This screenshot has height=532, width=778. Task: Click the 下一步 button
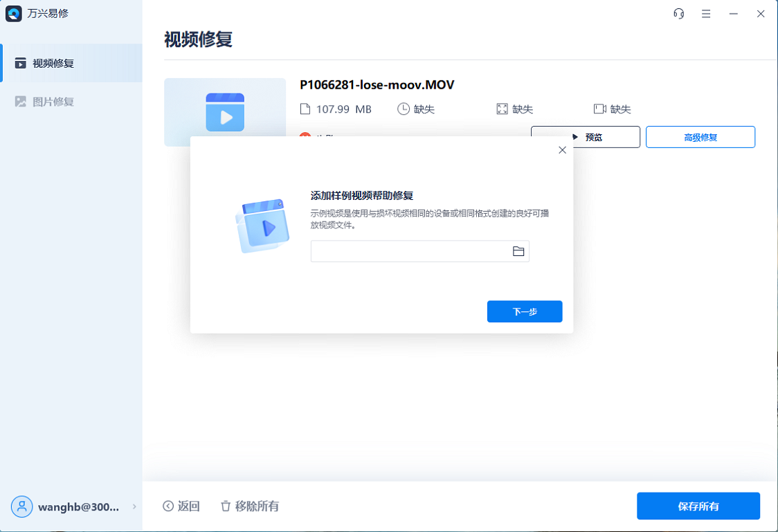[x=524, y=311]
